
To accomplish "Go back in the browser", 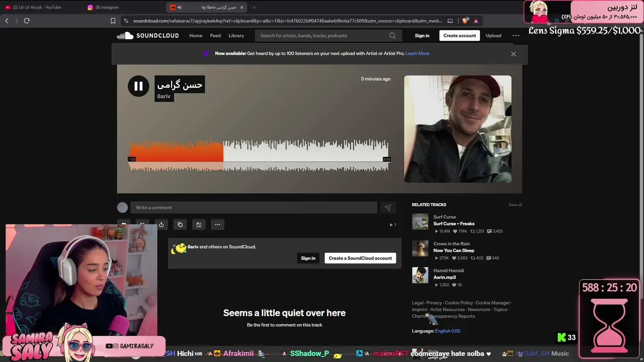I will tap(7, 21).
